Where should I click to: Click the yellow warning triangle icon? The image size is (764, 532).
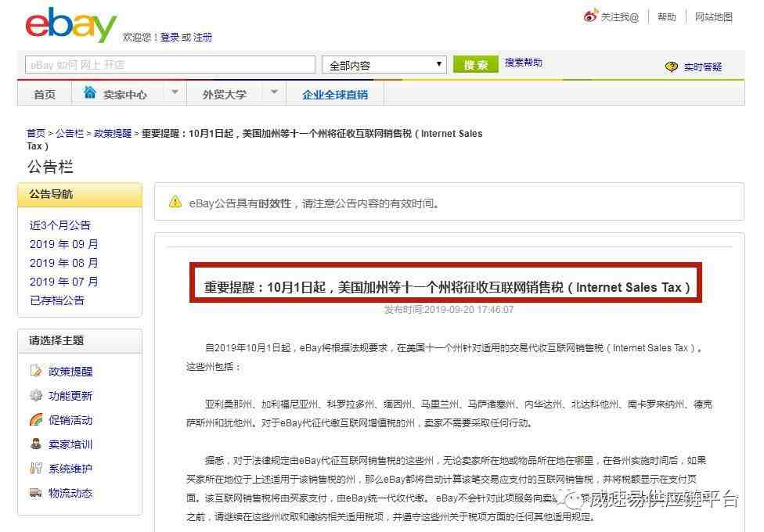pos(175,202)
